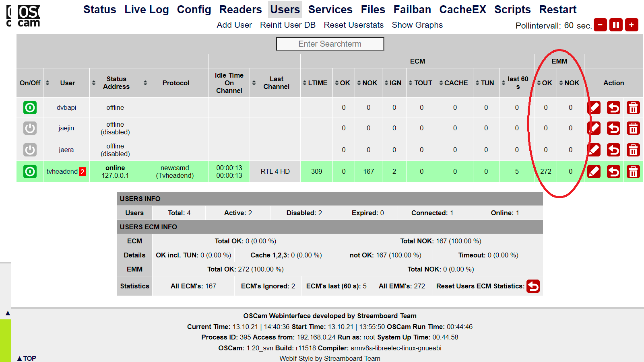The width and height of the screenshot is (644, 362).
Task: Reset stats icon for user jaejin
Action: point(613,128)
